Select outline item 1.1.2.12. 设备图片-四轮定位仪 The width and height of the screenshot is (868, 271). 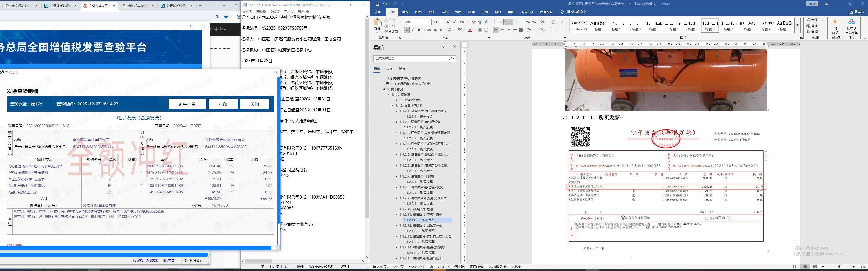pyautogui.click(x=421, y=226)
